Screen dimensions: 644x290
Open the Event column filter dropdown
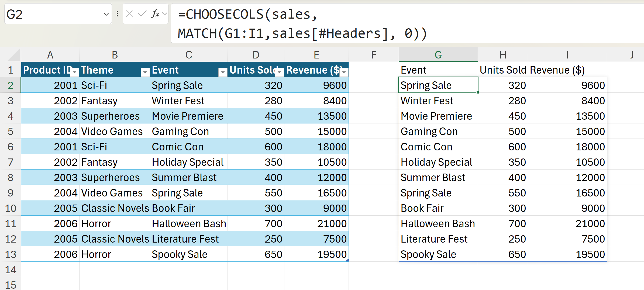pyautogui.click(x=223, y=72)
